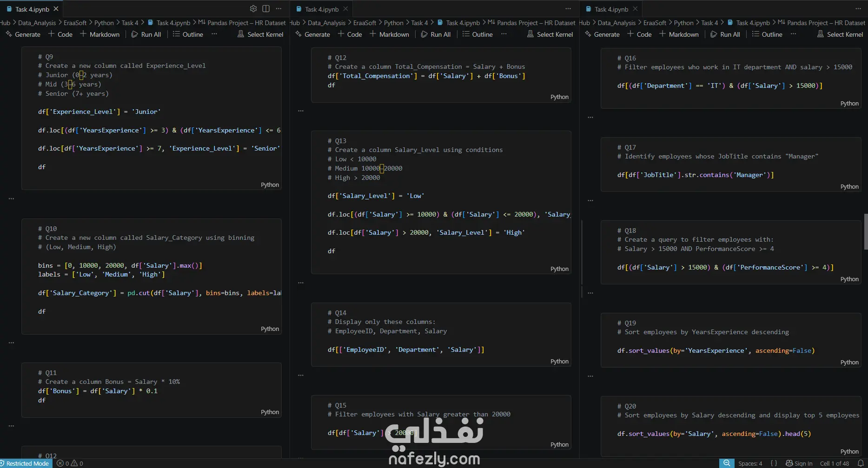Expand ellipsis below the Q10 cell

pos(11,343)
